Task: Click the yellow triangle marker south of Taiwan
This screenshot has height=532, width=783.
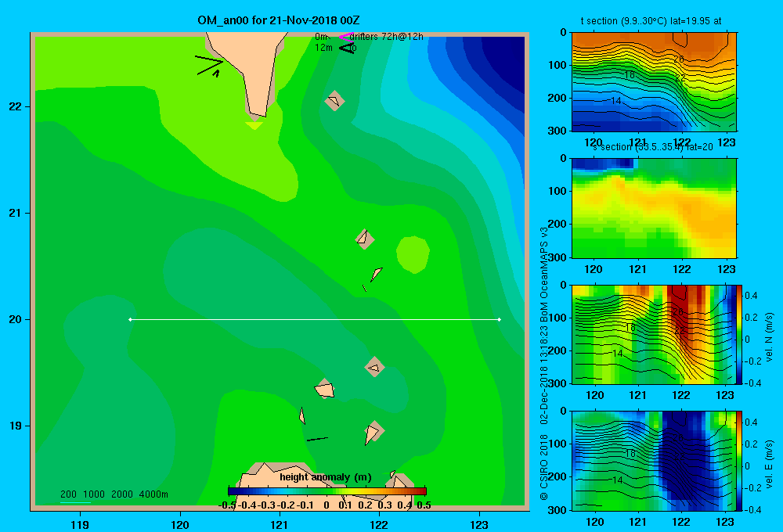Action: click(254, 126)
